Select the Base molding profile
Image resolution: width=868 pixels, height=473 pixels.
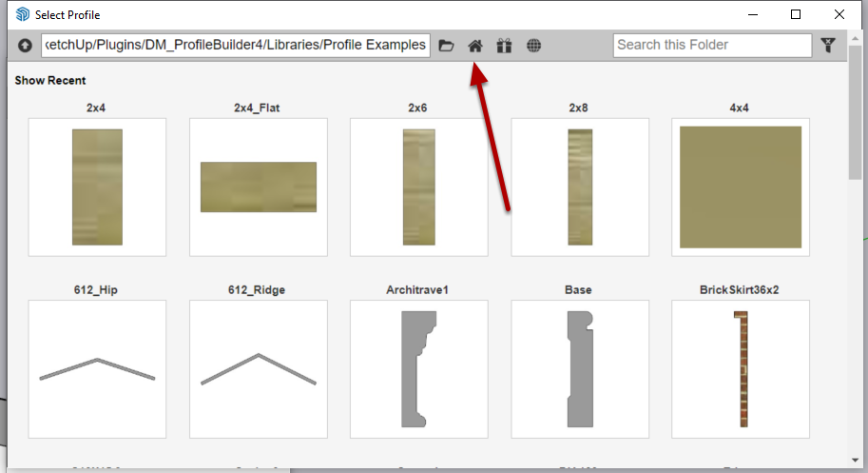tap(580, 369)
